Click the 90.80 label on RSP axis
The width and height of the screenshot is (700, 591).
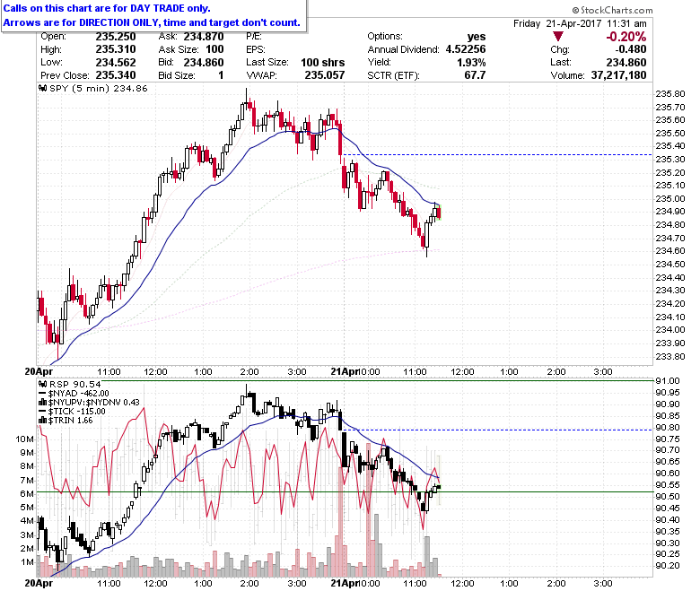pos(668,427)
